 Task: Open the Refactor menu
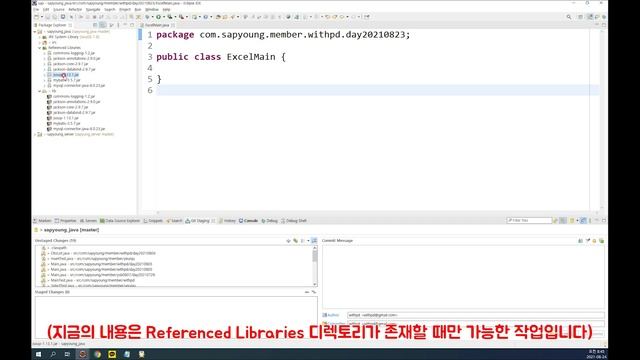click(75, 9)
